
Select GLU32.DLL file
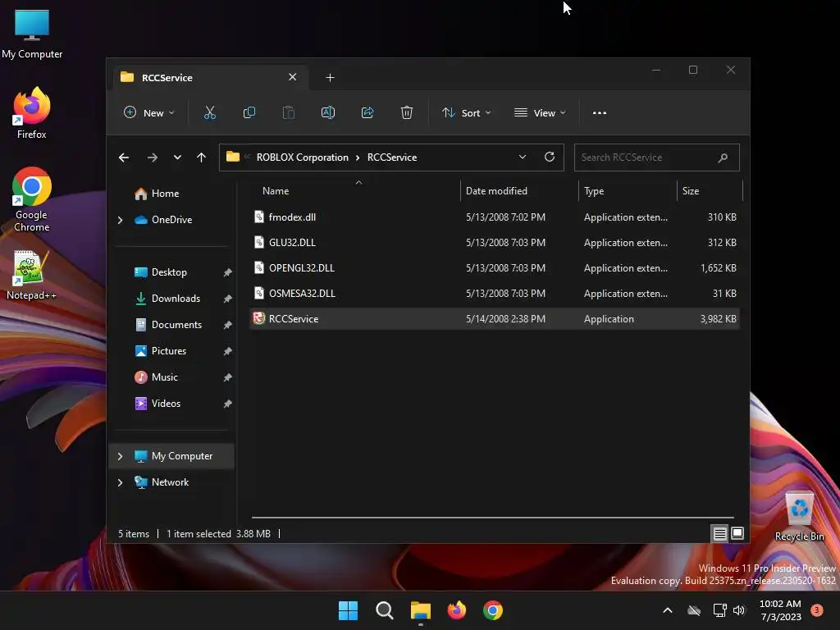coord(495,243)
